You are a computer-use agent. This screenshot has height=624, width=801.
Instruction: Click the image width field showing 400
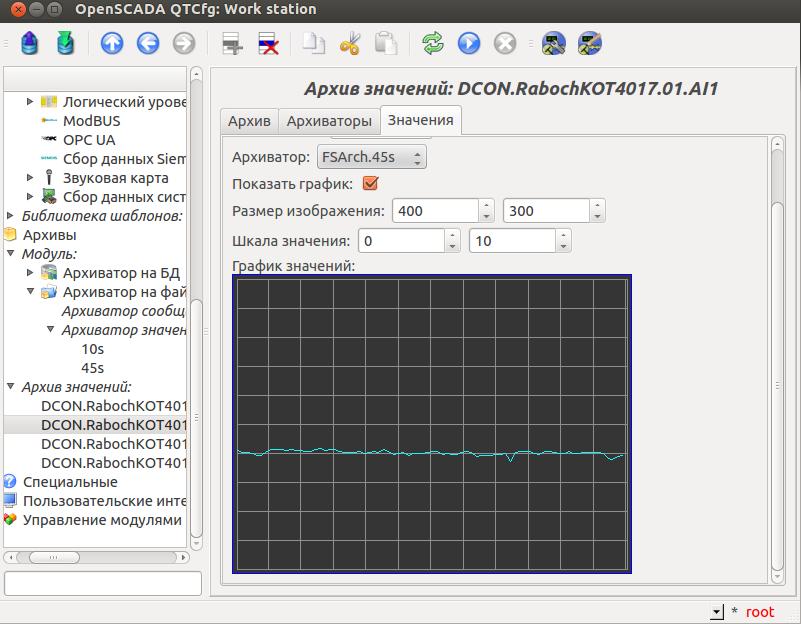coord(436,211)
